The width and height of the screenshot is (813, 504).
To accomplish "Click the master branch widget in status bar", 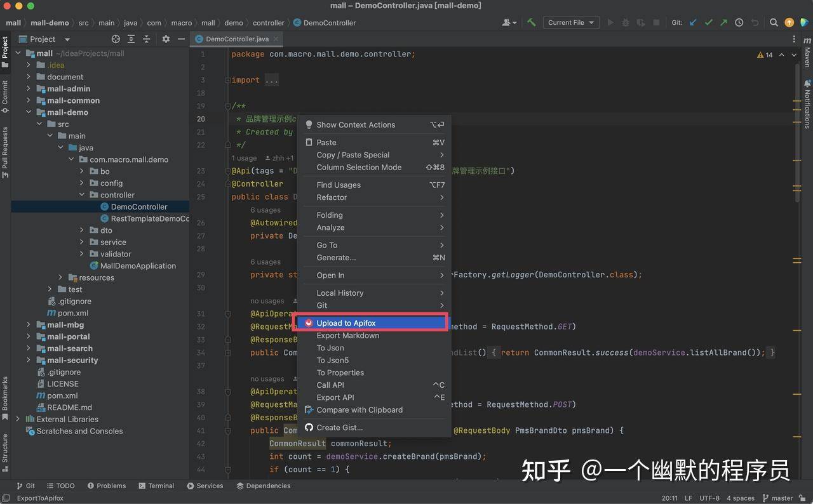I will (x=778, y=498).
